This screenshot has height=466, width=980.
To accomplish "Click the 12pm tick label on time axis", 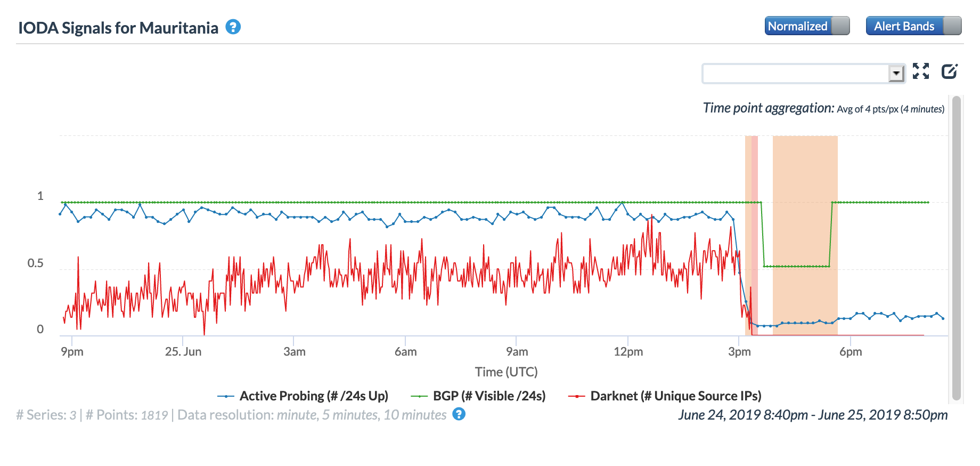I will coord(628,352).
